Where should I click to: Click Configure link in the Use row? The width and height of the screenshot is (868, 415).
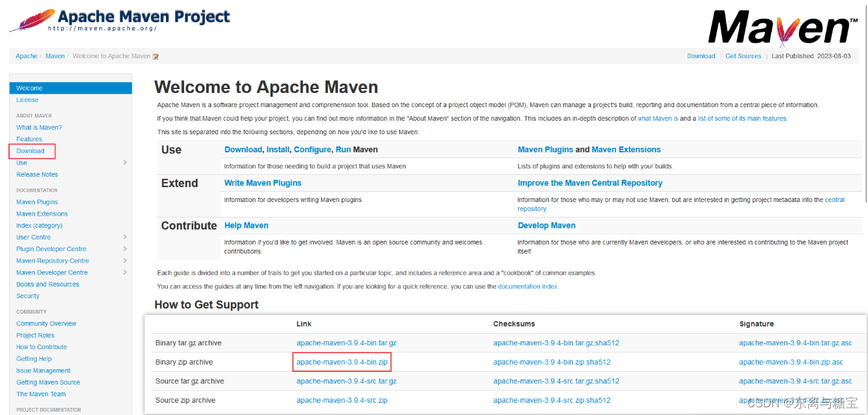(313, 150)
